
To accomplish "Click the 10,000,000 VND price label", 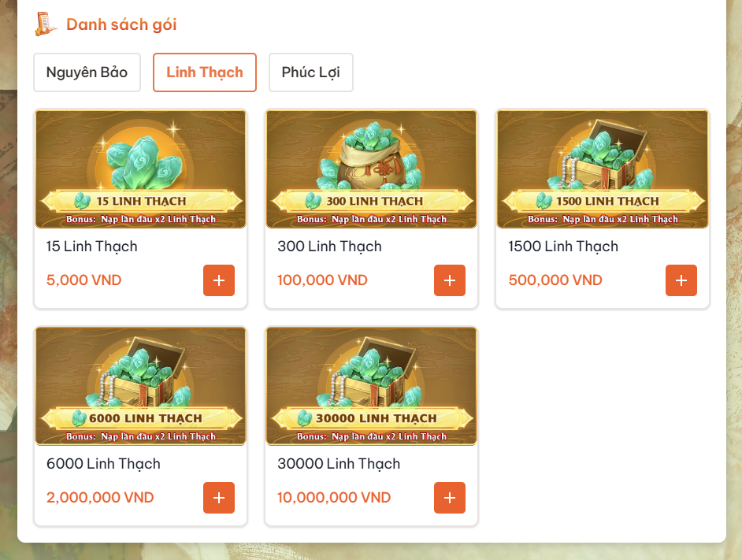I will point(334,498).
